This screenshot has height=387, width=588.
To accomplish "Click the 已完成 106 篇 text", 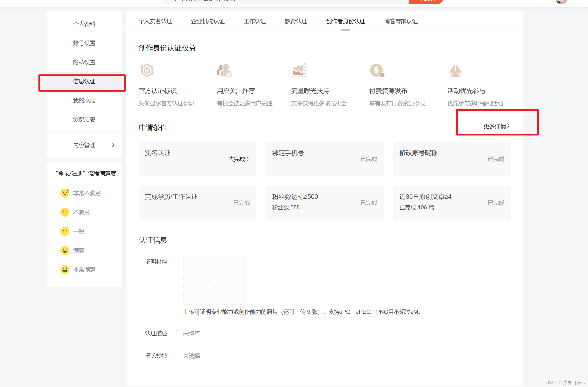I will point(417,207).
